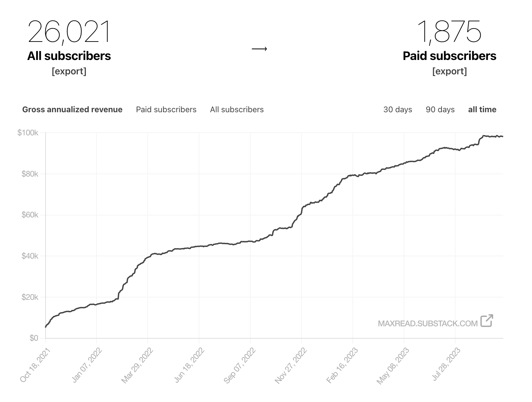Switch to the All subscribers chart tab
The height and width of the screenshot is (402, 532).
tap(237, 110)
